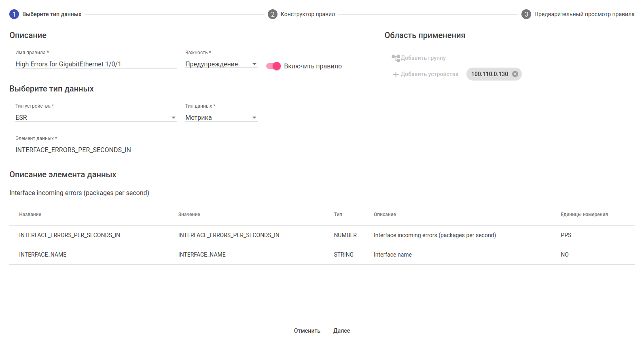Viewport: 644px width, 342px height.
Task: Edit the Имя правила text field
Action: 96,64
